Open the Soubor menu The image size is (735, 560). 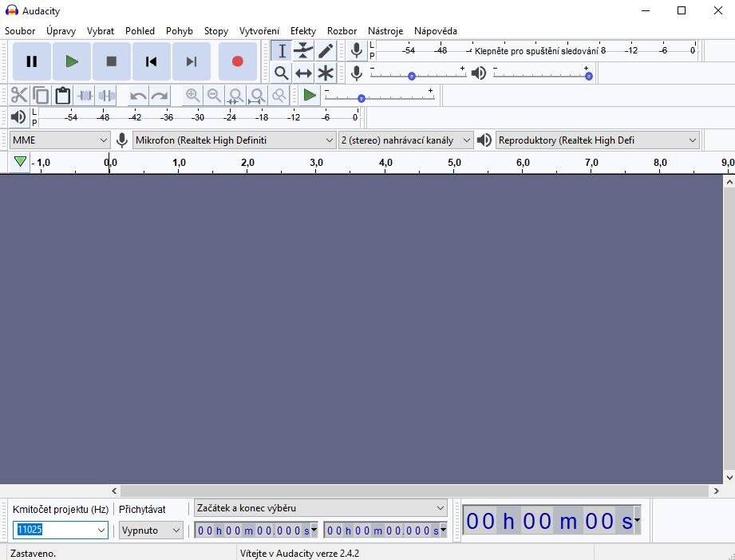20,31
